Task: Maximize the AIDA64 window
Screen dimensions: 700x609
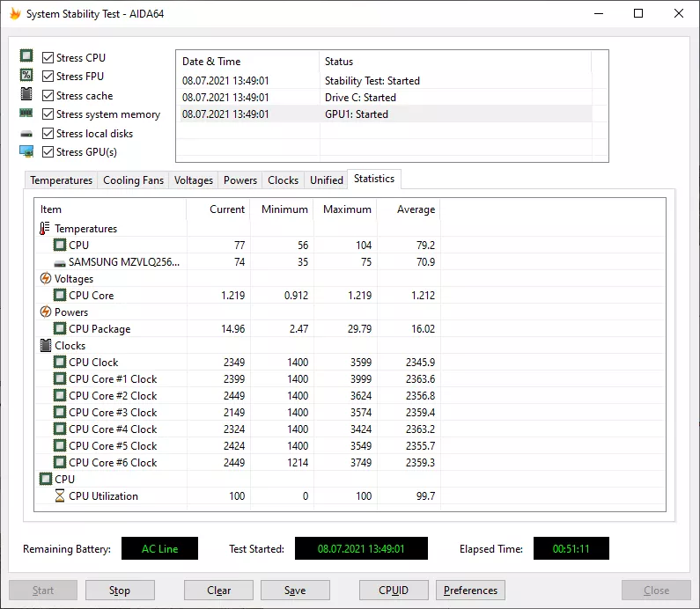Action: click(x=638, y=13)
